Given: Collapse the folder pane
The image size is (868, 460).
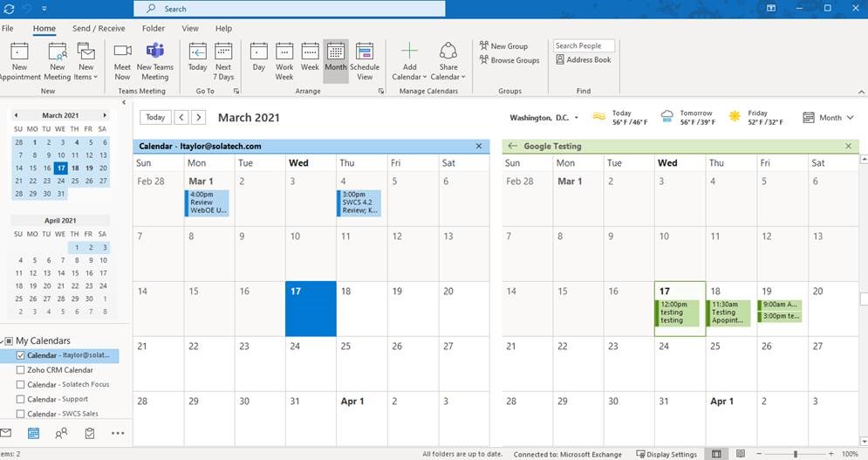Looking at the screenshot, I should (124, 102).
